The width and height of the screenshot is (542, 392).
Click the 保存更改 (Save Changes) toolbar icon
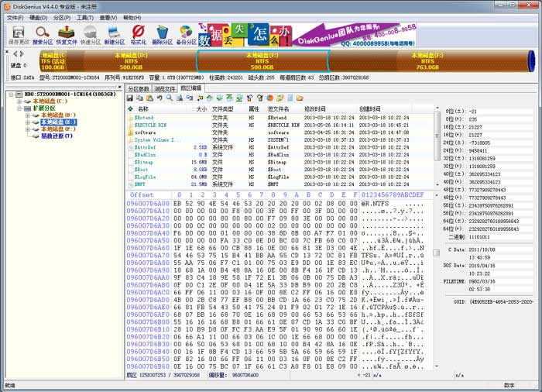[19, 35]
